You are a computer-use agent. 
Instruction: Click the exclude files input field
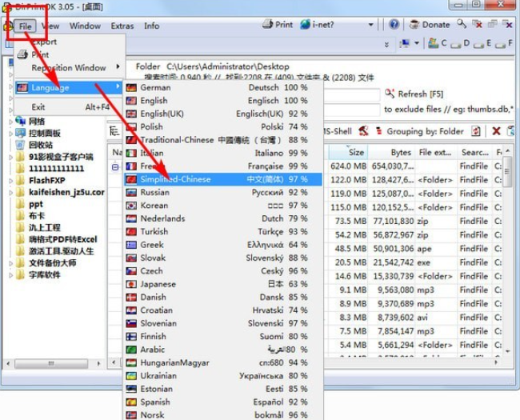click(351, 110)
